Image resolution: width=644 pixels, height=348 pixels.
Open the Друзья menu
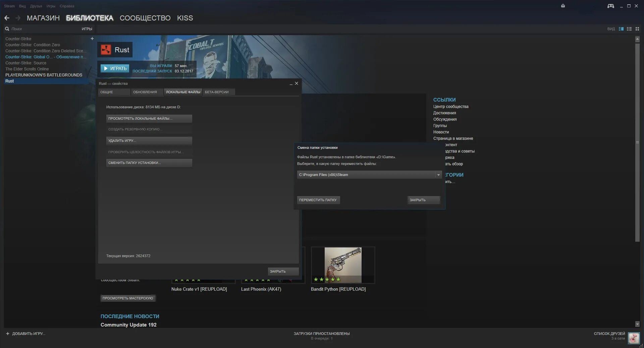click(36, 6)
